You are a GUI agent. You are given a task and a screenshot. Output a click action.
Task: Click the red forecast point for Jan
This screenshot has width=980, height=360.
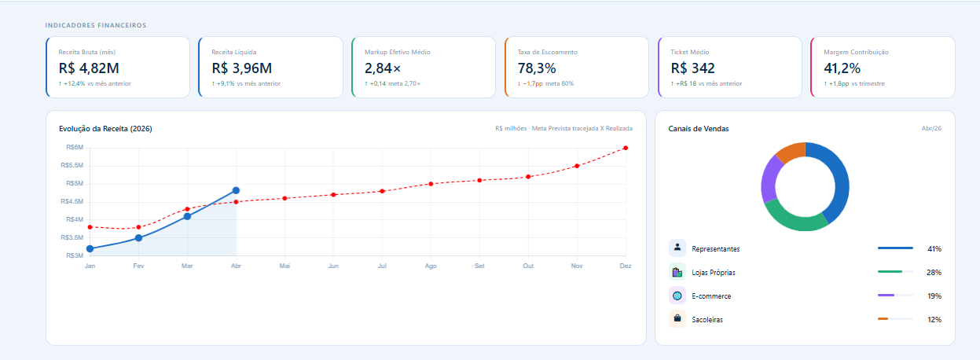click(90, 226)
